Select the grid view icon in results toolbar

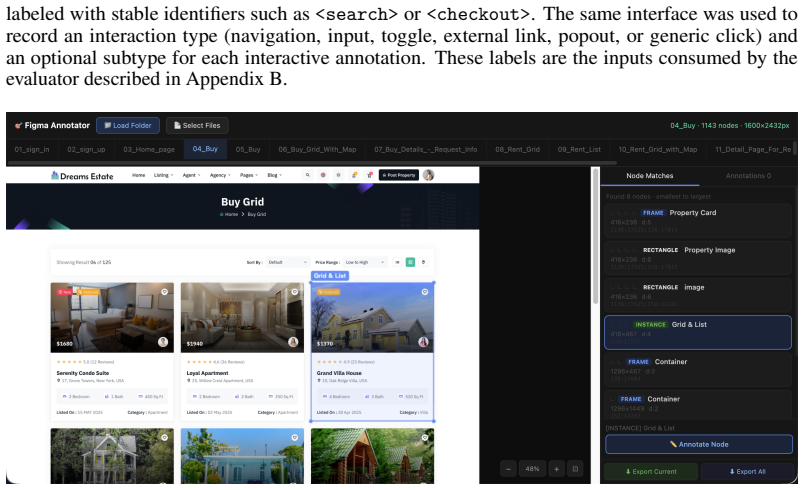point(410,262)
